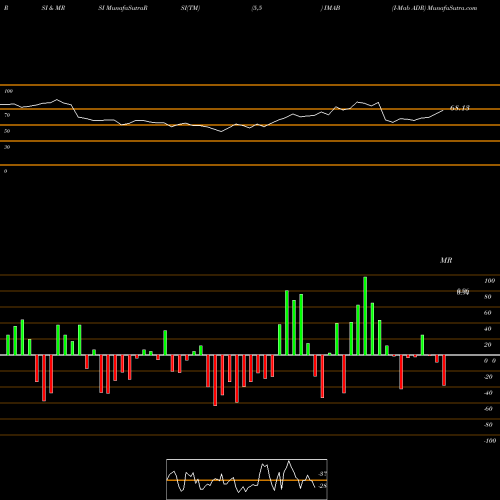The image size is (500, 500).
Task: Click the tallest green MR histogram bar
Action: pyautogui.click(x=365, y=316)
